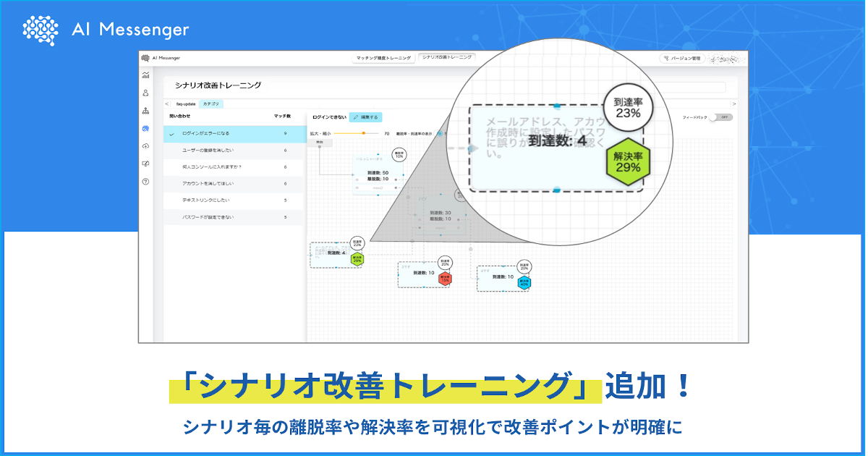Open the バージョン管理 button
Image resolution: width=868 pixels, height=456 pixels.
pyautogui.click(x=682, y=58)
